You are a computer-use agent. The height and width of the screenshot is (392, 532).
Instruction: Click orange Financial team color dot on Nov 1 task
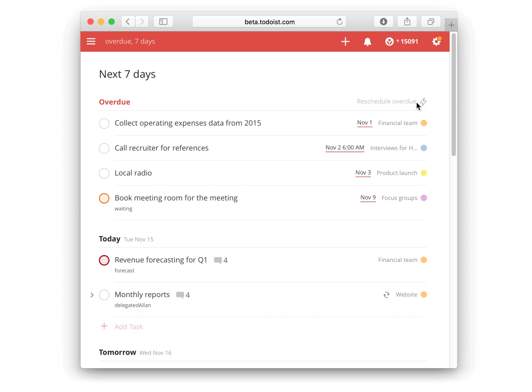click(x=424, y=123)
